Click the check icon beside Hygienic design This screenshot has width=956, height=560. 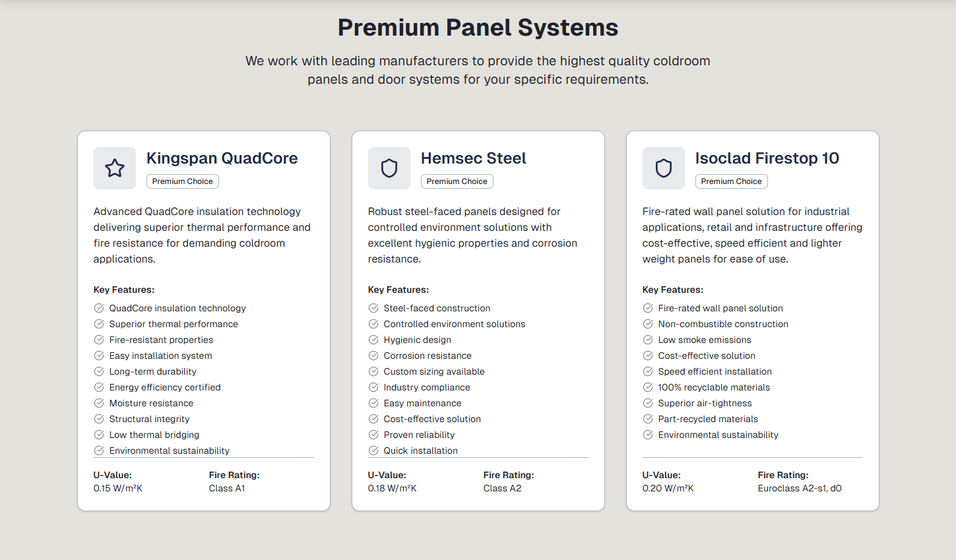(x=373, y=340)
